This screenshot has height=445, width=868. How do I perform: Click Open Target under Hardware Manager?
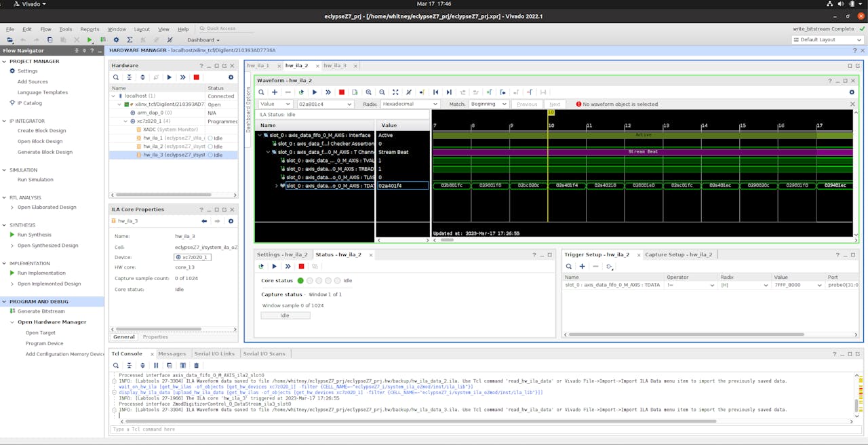[x=41, y=333]
